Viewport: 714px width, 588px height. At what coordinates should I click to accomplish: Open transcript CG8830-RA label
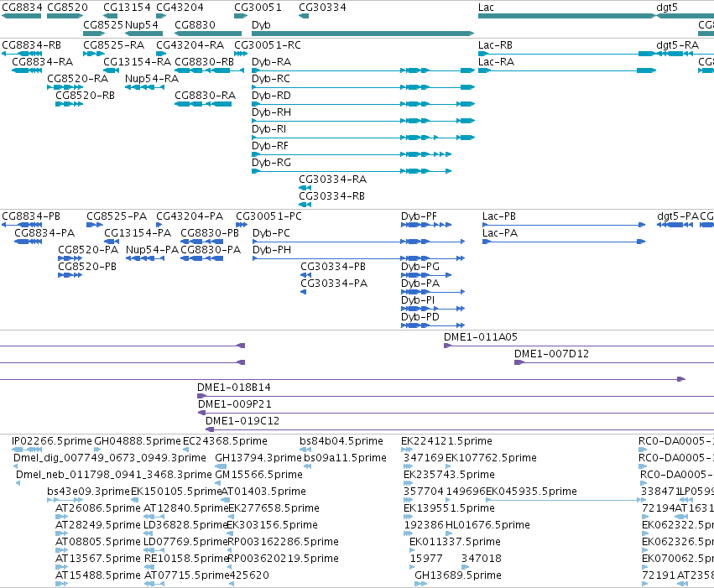206,96
